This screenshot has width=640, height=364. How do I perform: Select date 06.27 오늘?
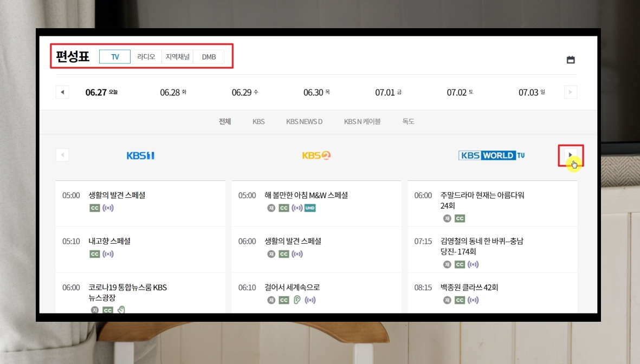point(101,93)
